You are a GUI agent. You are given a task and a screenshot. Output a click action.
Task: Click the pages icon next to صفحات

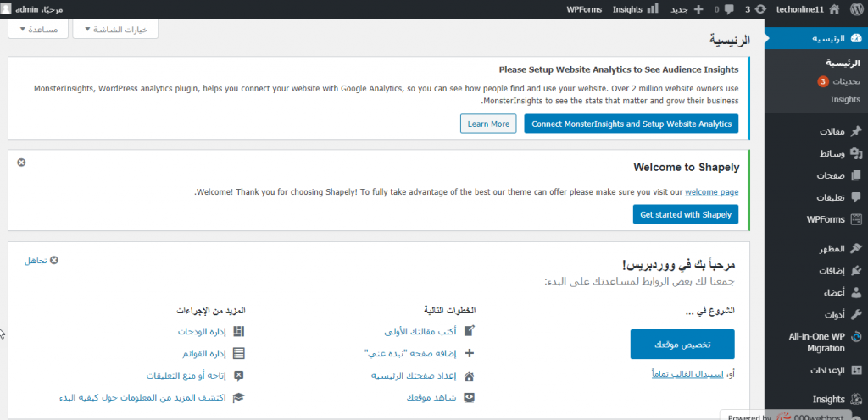tap(856, 176)
